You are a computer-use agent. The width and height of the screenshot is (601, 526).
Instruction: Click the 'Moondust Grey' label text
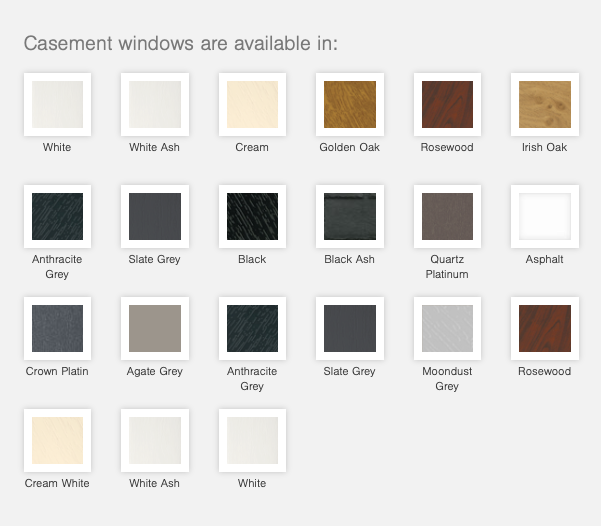tap(447, 378)
